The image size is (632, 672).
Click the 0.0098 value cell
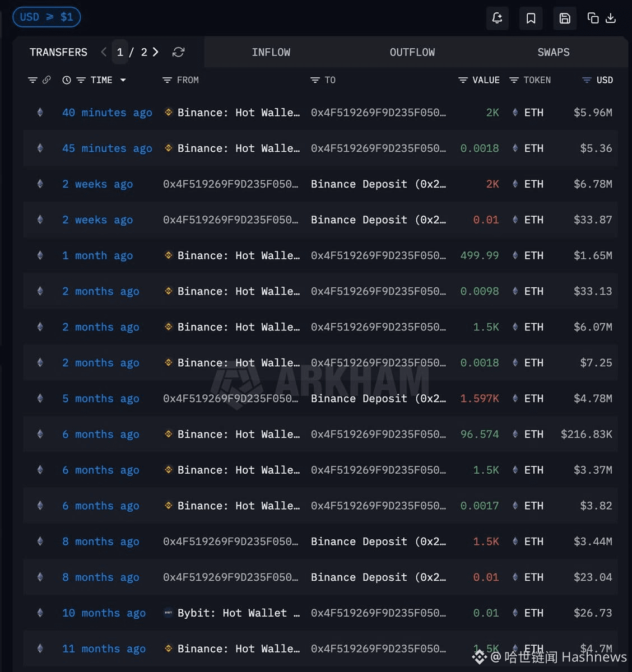[x=480, y=291]
